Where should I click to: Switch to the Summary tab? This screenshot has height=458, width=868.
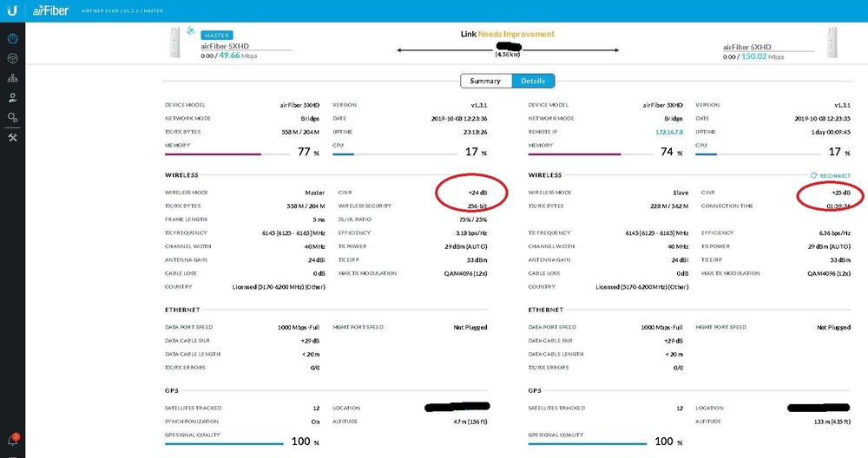pyautogui.click(x=485, y=81)
